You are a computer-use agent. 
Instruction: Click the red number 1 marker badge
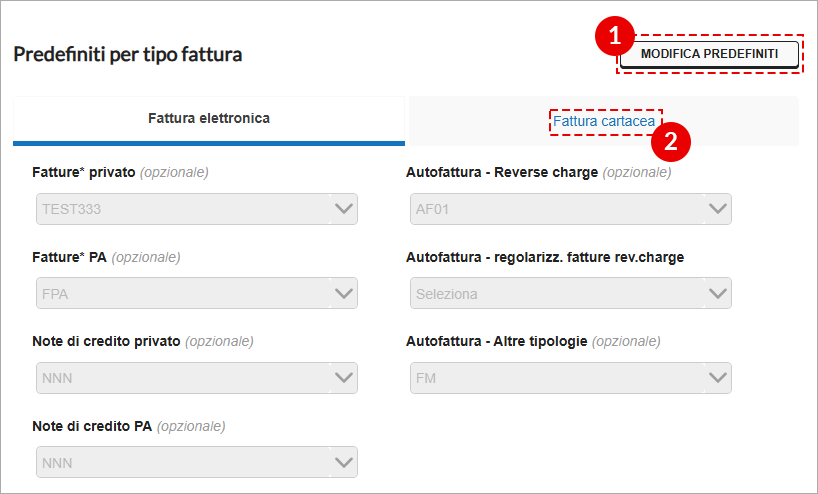click(615, 36)
